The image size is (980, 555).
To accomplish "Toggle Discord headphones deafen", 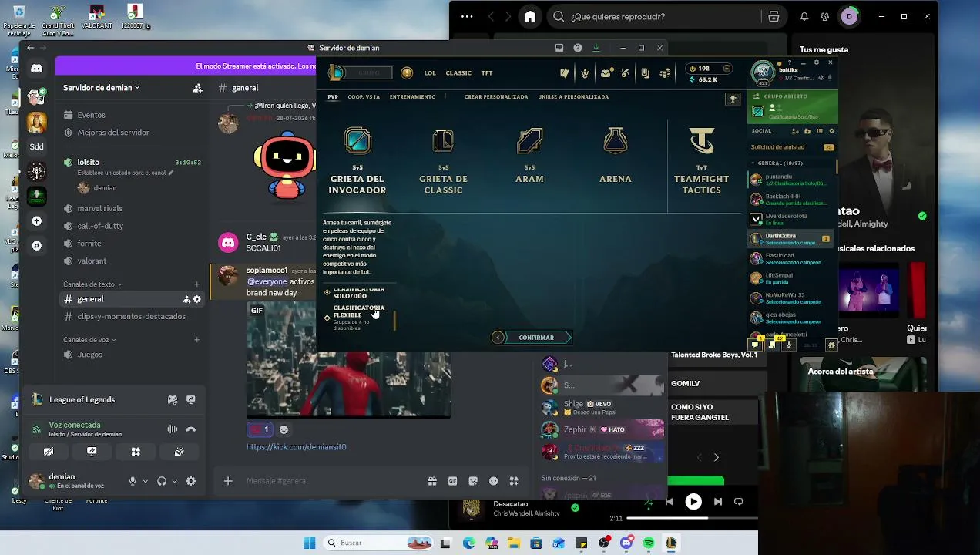I will click(162, 481).
